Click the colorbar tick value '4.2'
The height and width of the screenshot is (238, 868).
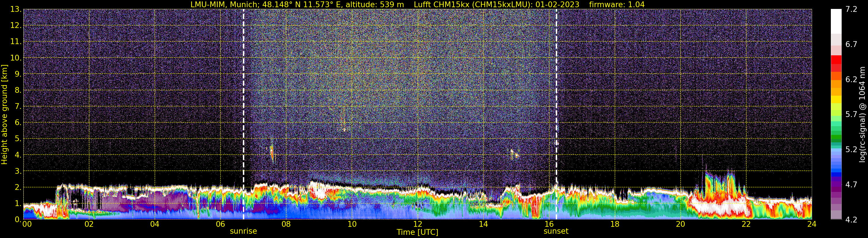coord(851,220)
